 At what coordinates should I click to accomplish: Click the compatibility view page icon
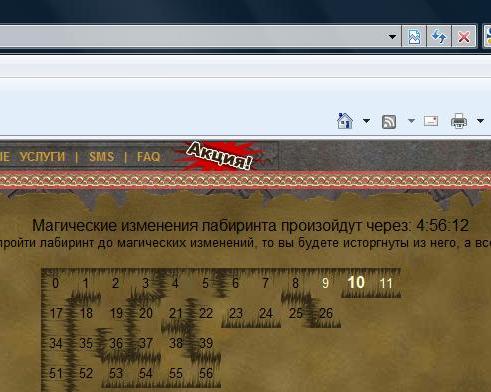(x=414, y=36)
